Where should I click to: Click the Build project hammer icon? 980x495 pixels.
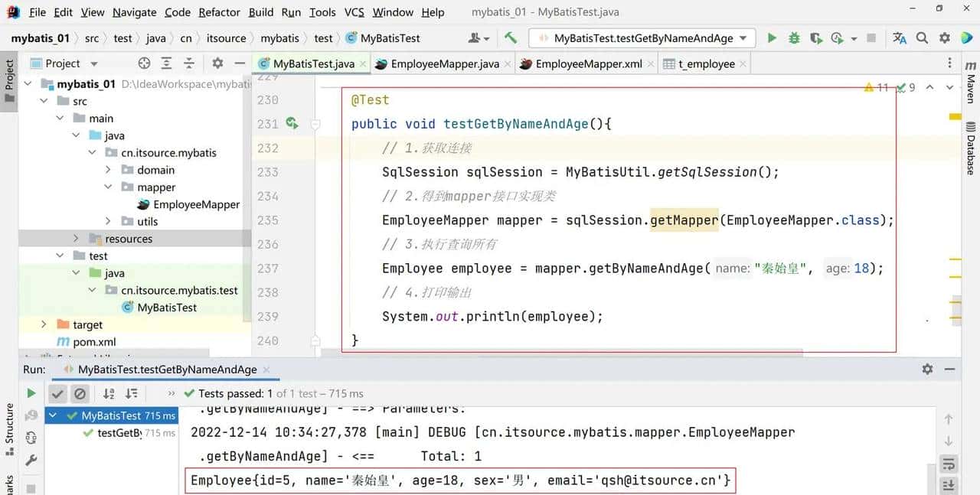coord(511,37)
